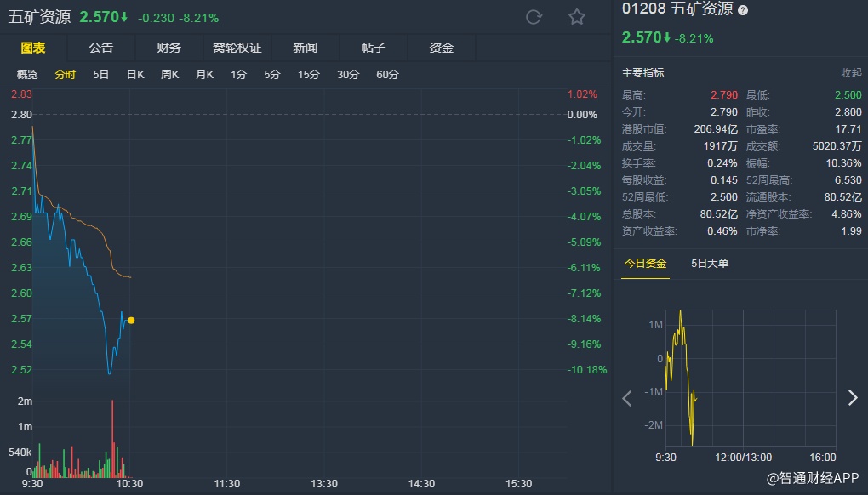Open the 窝轮权证 tab
This screenshot has width=868, height=495.
point(237,48)
